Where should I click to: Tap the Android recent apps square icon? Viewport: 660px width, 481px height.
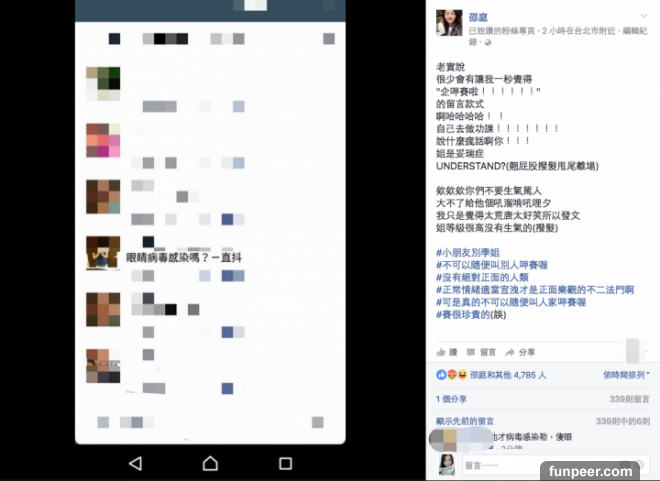click(285, 463)
